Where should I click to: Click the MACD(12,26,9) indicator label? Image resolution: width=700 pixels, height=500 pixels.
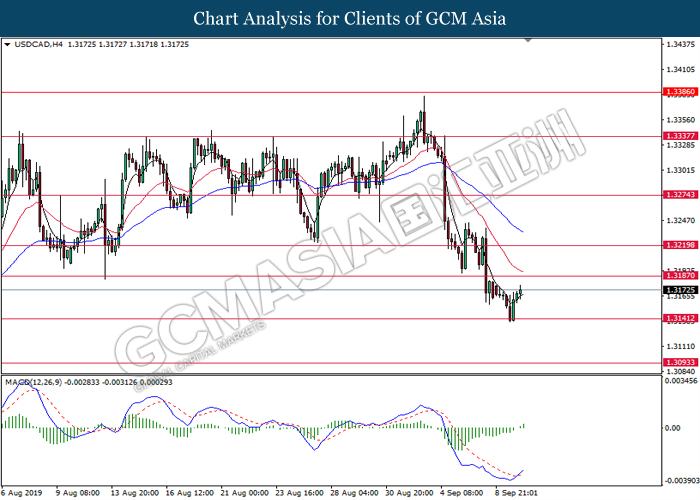(x=35, y=383)
